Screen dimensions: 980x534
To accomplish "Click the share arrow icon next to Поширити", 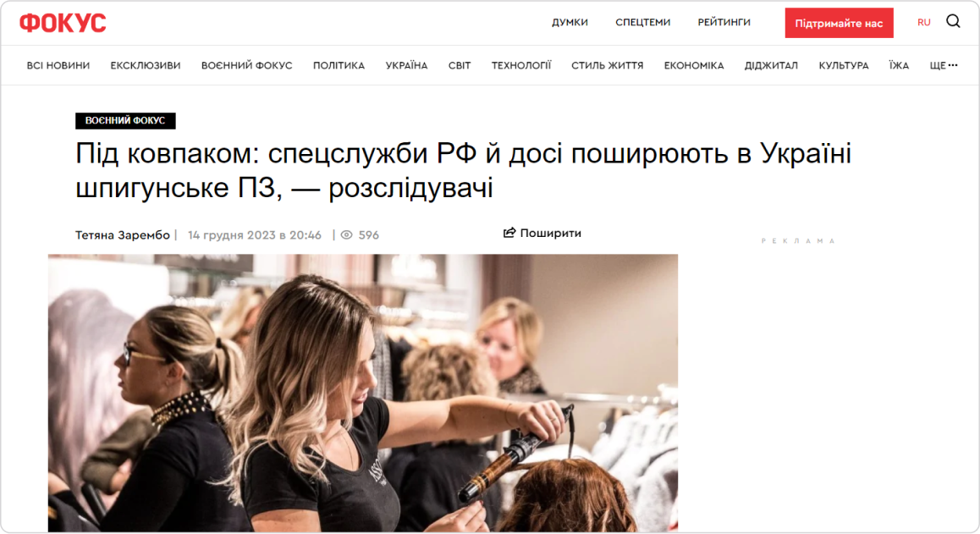I will pyautogui.click(x=509, y=233).
